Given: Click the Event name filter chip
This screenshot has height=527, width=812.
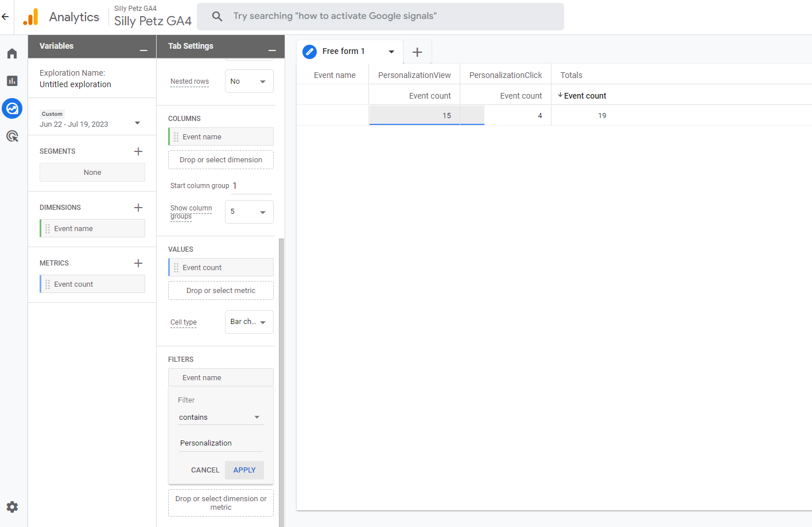Looking at the screenshot, I should [x=221, y=378].
